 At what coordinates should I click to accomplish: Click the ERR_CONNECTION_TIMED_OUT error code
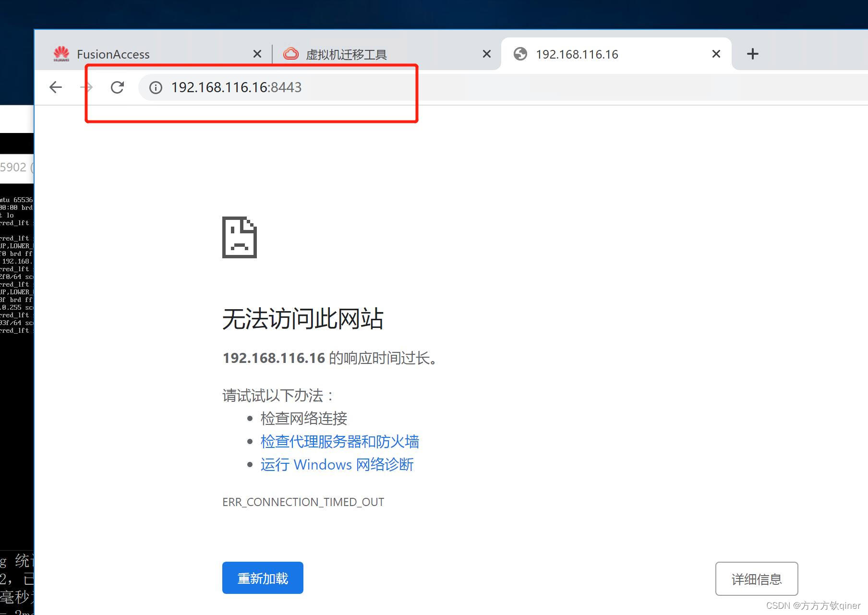point(303,502)
